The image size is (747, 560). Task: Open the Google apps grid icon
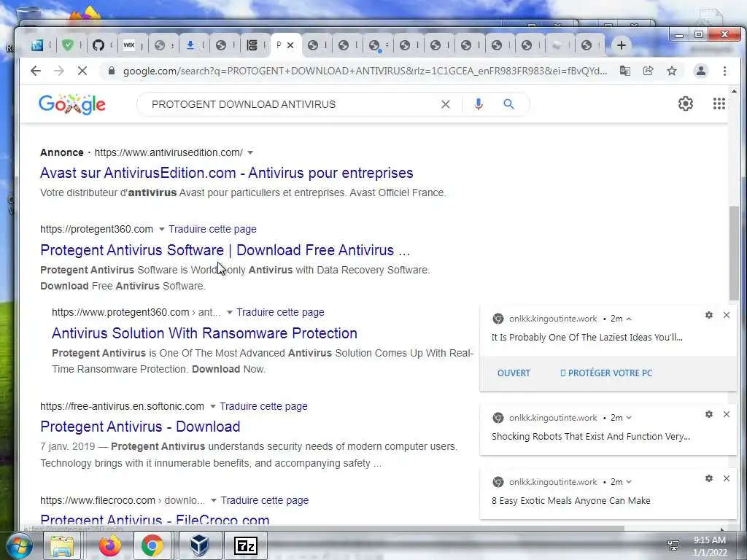[719, 104]
